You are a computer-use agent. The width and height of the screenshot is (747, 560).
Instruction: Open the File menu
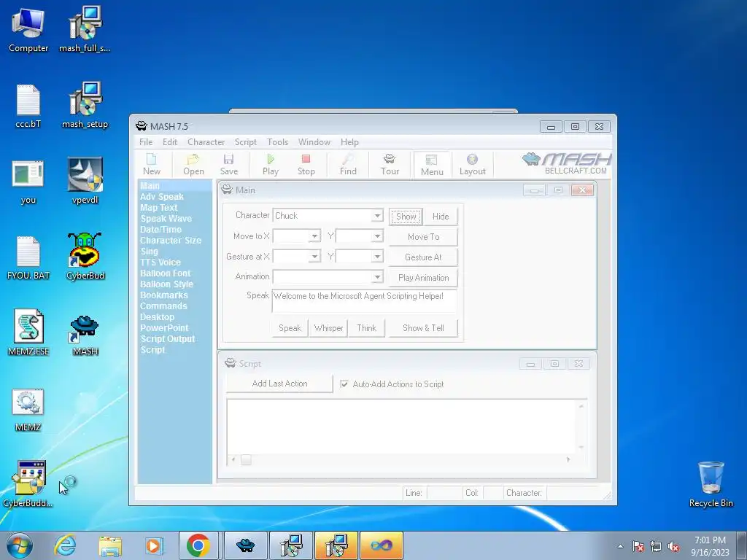point(146,142)
